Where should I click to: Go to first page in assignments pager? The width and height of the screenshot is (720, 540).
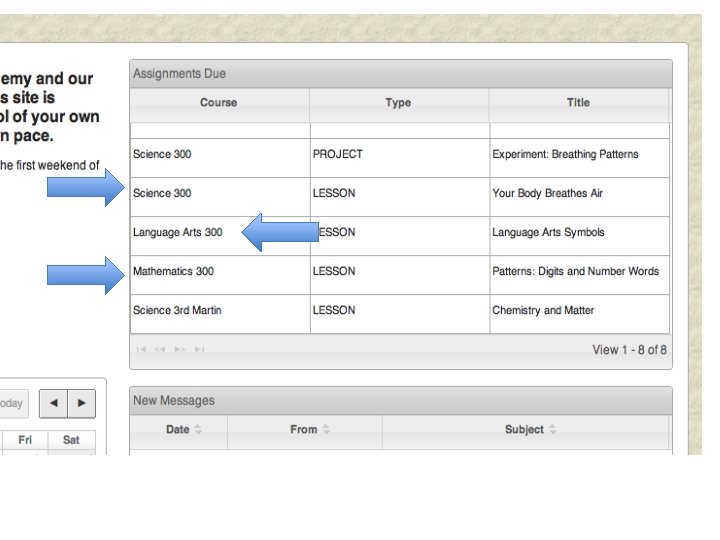coord(141,349)
